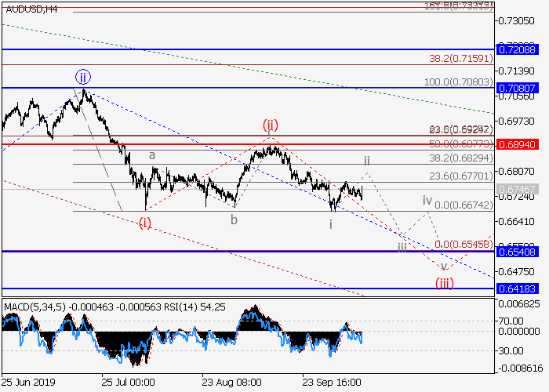
Task: Click the gray 'b' wave label
Action: [x=234, y=220]
